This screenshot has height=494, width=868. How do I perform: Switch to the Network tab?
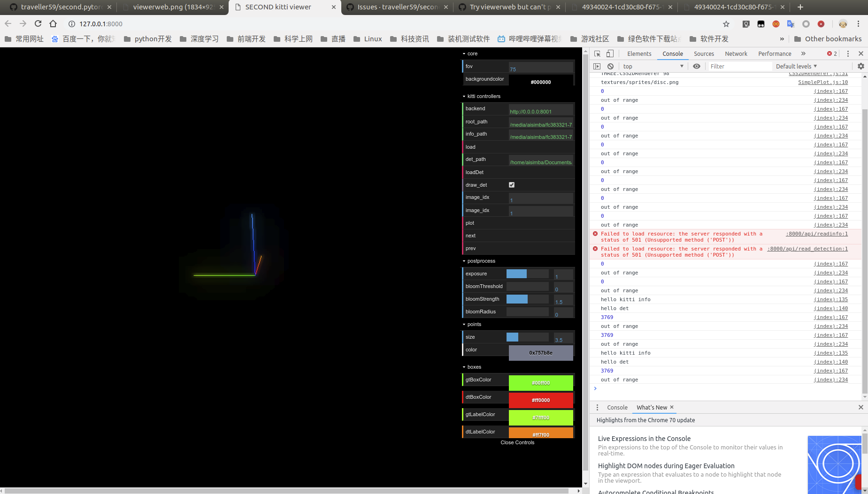coord(735,53)
